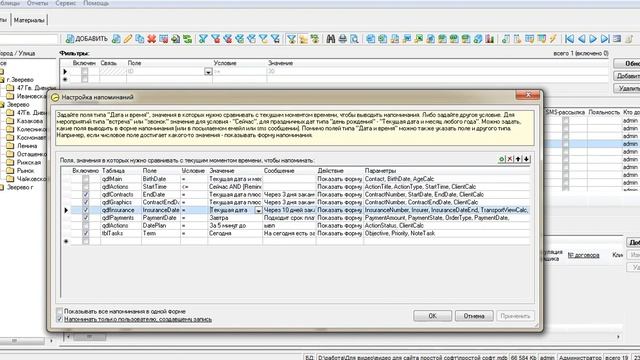Open the Помощь menu
Image resolution: width=640 pixels, height=360 pixels.
point(96,3)
